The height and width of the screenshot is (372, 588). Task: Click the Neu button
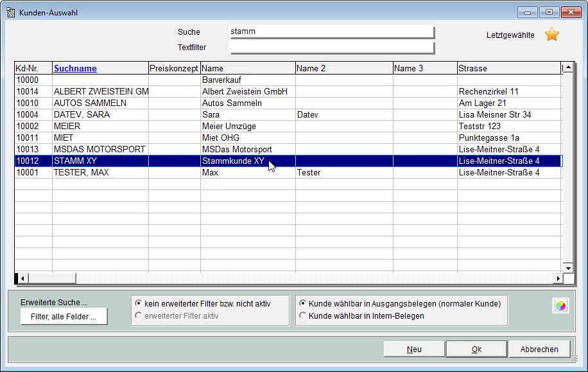pyautogui.click(x=414, y=349)
